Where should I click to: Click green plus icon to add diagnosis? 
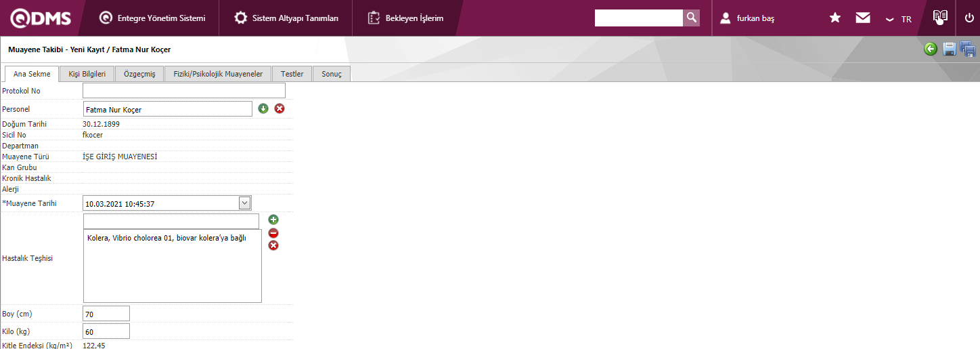(273, 220)
